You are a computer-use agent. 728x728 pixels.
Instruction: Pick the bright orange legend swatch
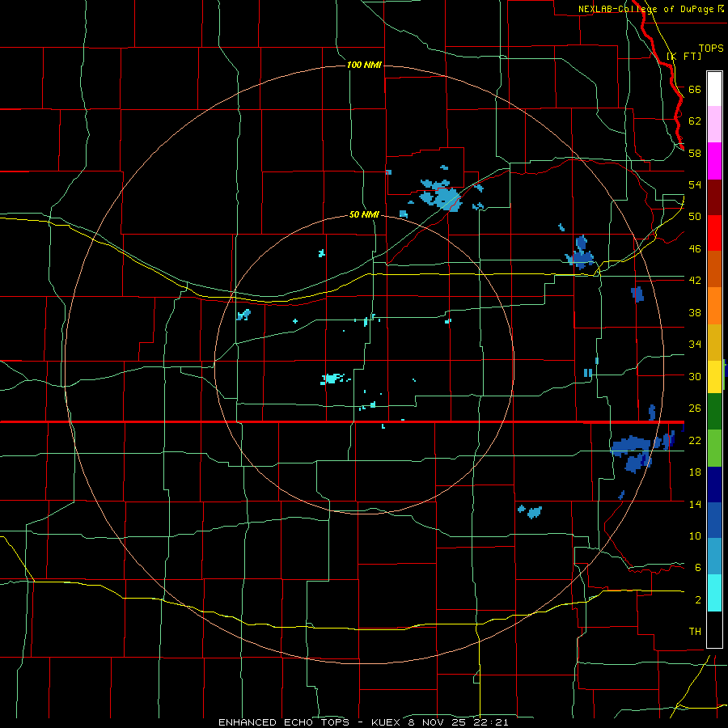[714, 306]
